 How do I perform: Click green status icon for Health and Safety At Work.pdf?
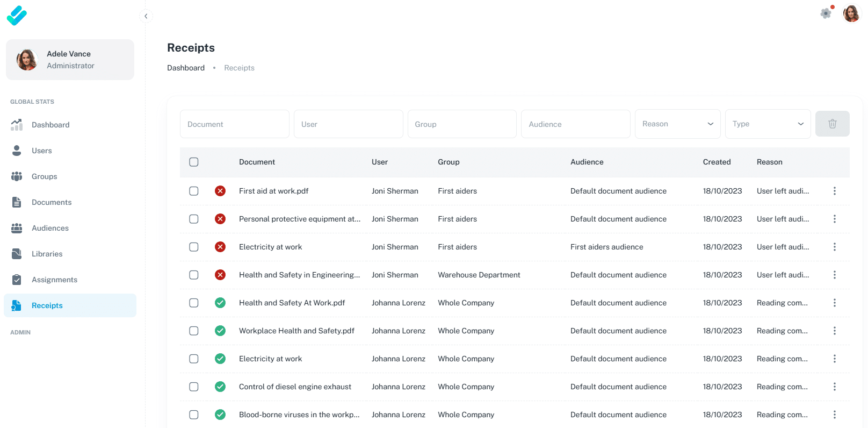pyautogui.click(x=220, y=303)
